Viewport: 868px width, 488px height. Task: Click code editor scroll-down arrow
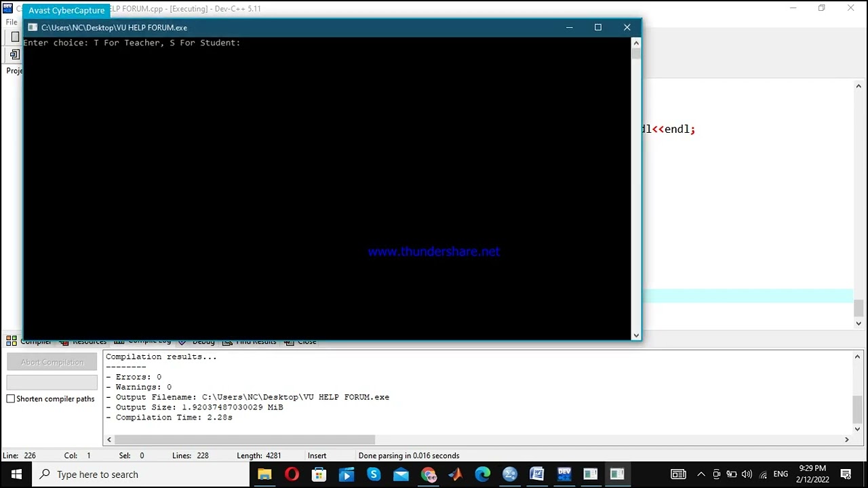click(x=858, y=323)
